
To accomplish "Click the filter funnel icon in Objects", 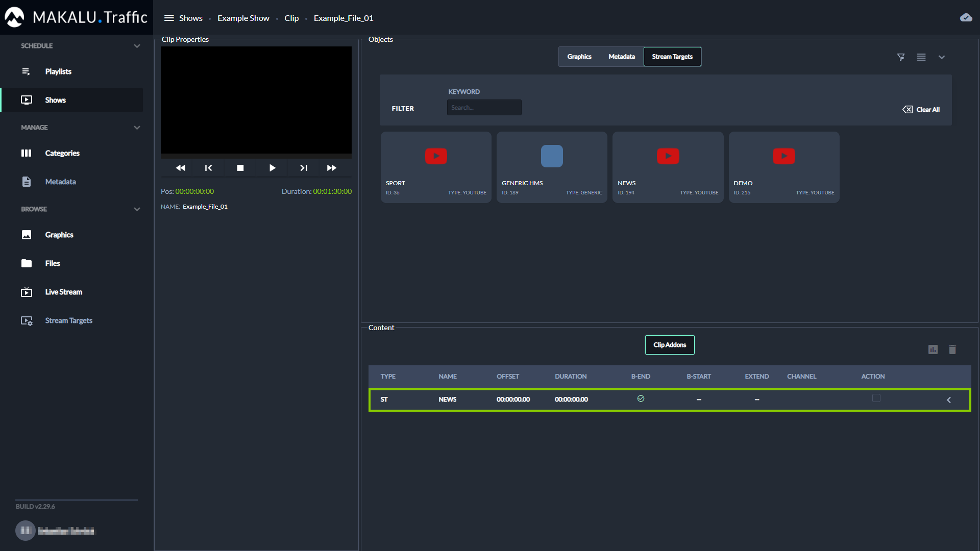I will coord(901,57).
